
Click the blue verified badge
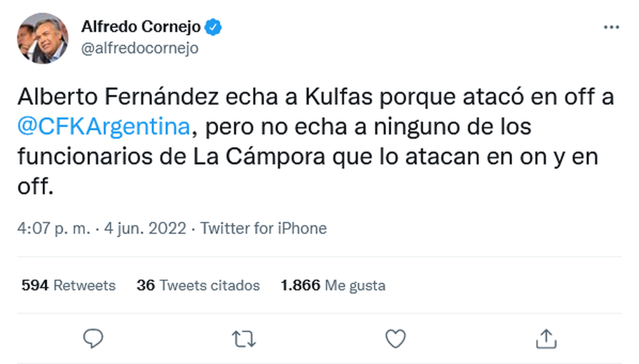tap(214, 27)
